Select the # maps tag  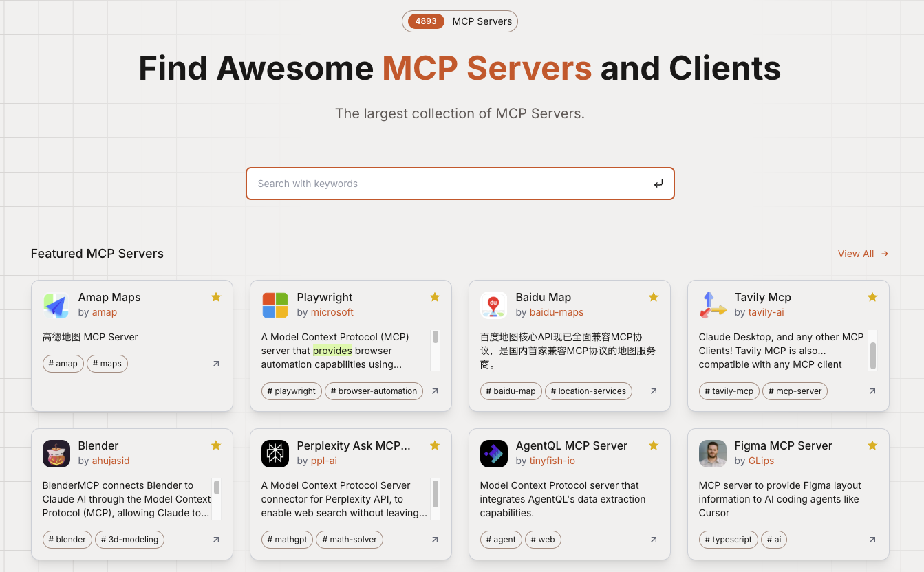(x=107, y=364)
